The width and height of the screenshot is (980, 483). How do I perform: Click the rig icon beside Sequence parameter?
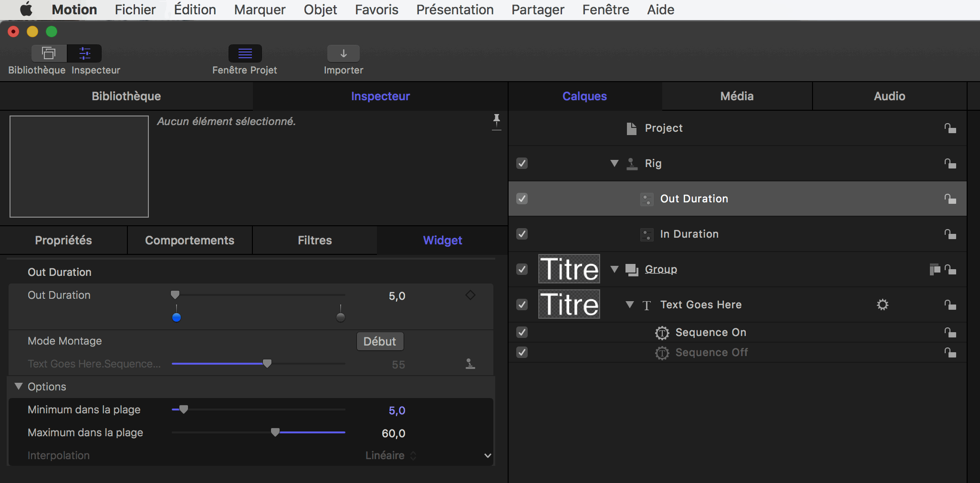470,364
